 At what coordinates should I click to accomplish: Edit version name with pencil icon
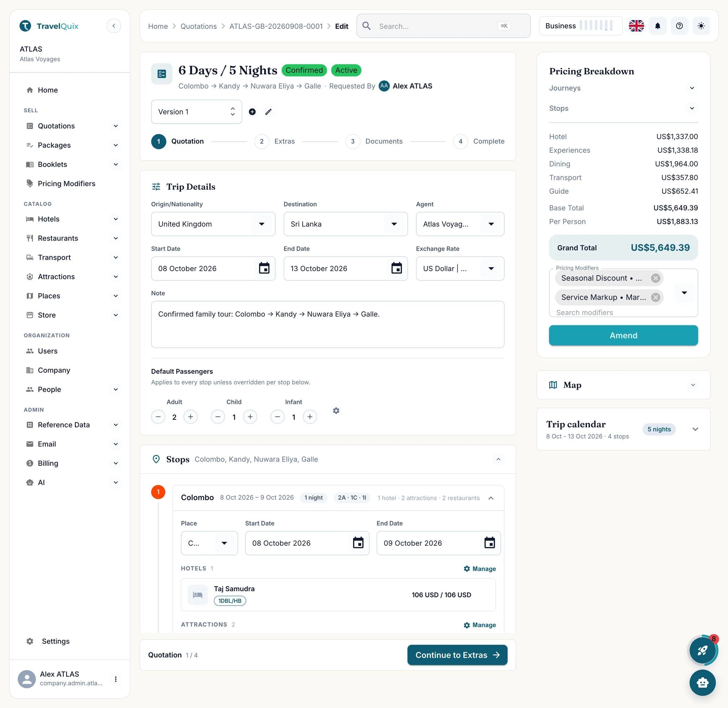tap(268, 112)
